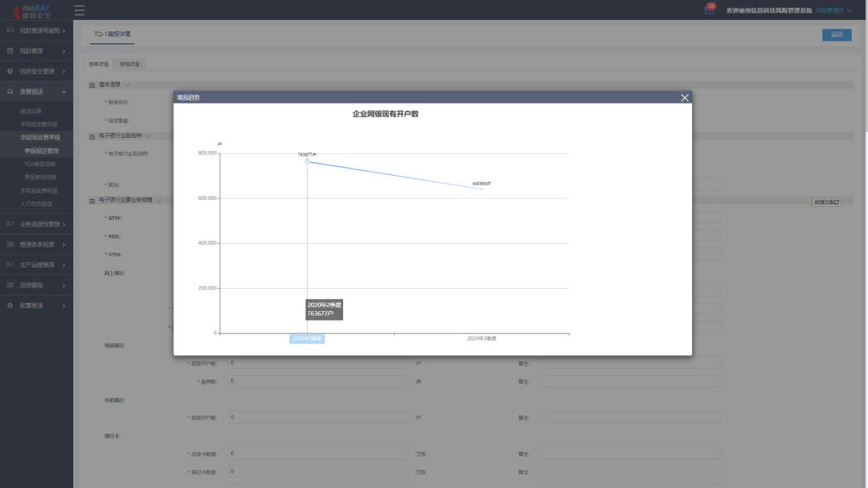The width and height of the screenshot is (868, 488).
Task: Switch to the second detail sub-tab
Action: point(129,65)
